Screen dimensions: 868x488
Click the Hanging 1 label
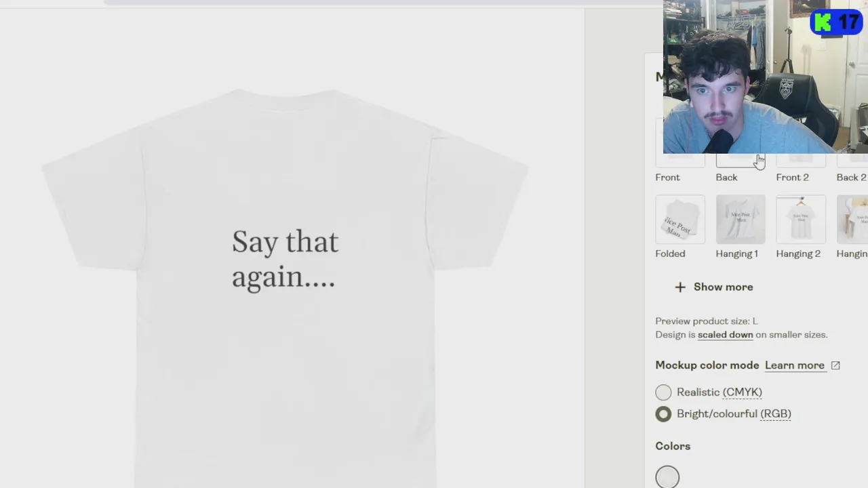pos(736,253)
